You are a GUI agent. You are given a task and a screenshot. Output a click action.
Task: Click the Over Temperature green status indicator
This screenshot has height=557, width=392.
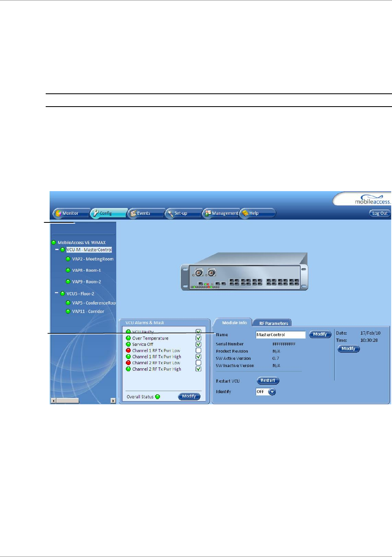[128, 338]
